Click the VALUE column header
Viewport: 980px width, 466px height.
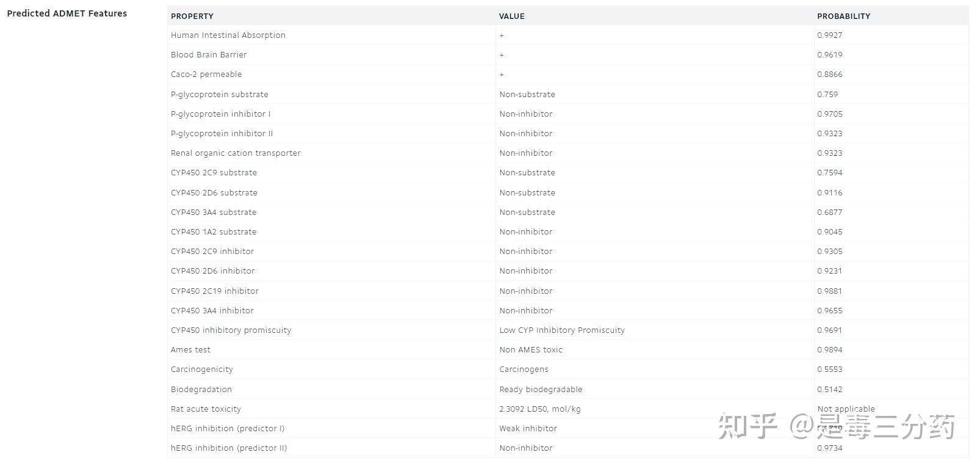click(x=511, y=16)
